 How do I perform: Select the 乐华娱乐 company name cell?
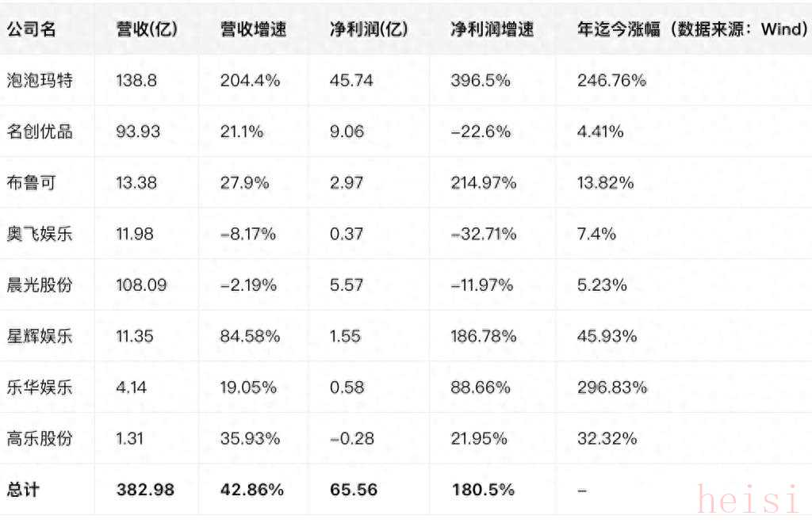click(x=40, y=387)
